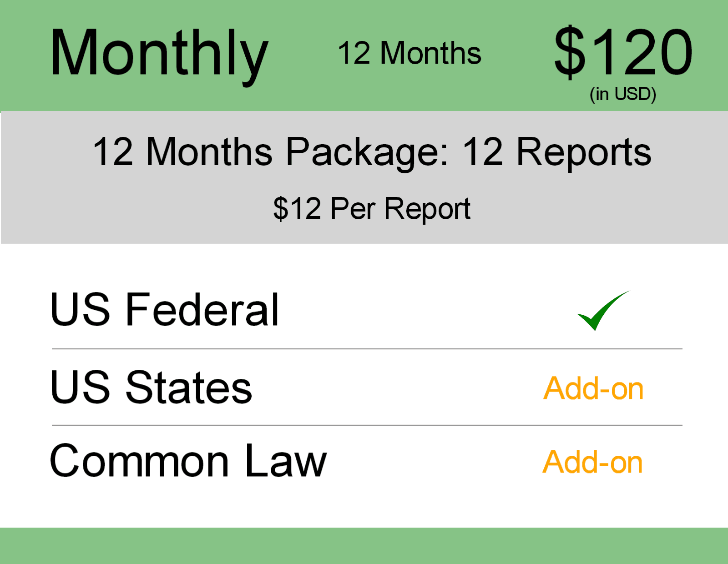Select the US Federal label
This screenshot has width=728, height=564.
[164, 310]
